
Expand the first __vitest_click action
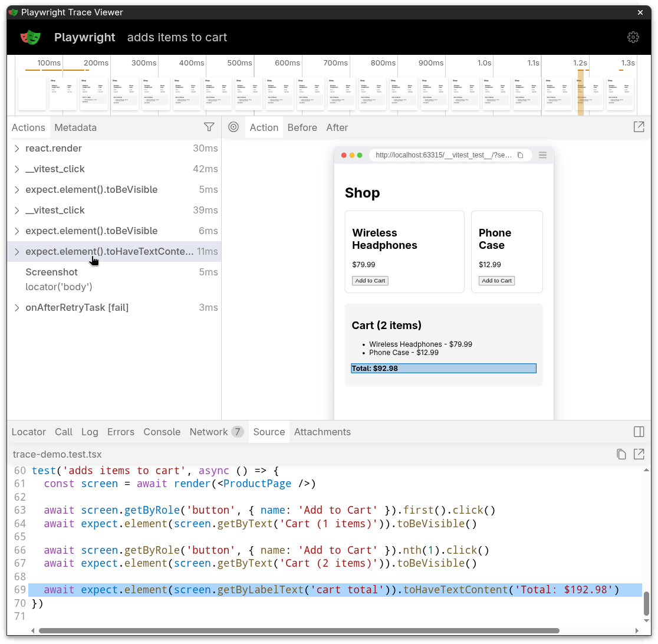point(17,169)
